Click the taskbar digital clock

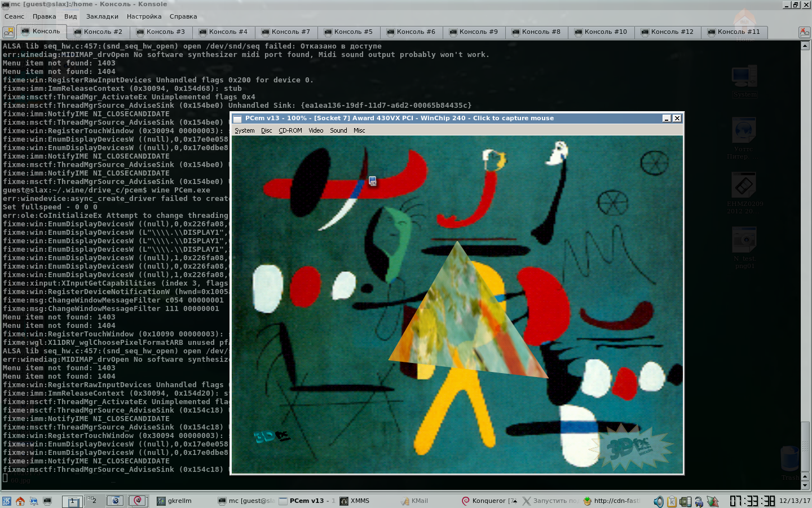(752, 501)
